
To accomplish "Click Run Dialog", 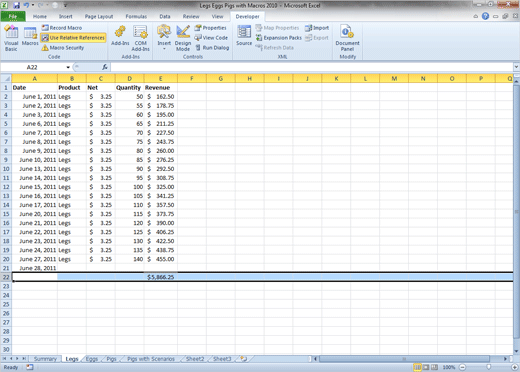I will pyautogui.click(x=212, y=48).
